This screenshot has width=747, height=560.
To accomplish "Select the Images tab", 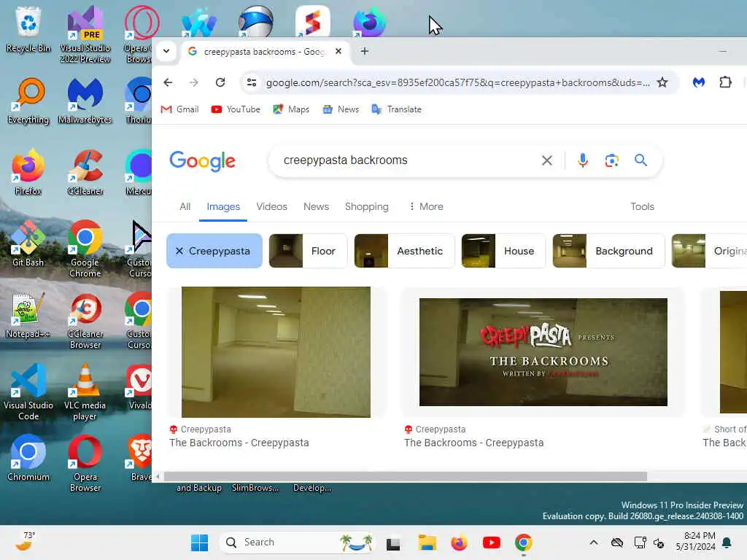I will click(223, 206).
